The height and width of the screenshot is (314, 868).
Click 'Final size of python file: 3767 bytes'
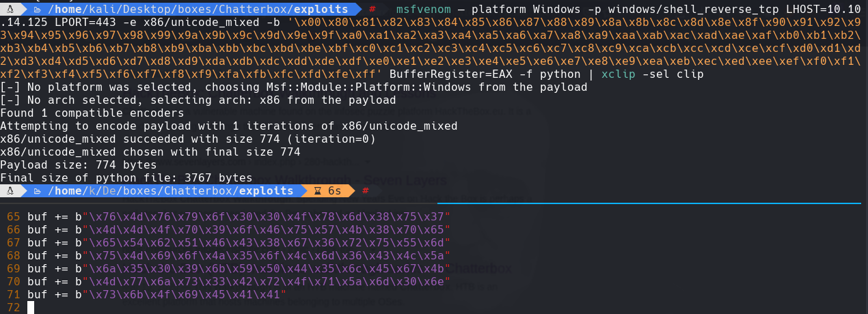(x=126, y=177)
